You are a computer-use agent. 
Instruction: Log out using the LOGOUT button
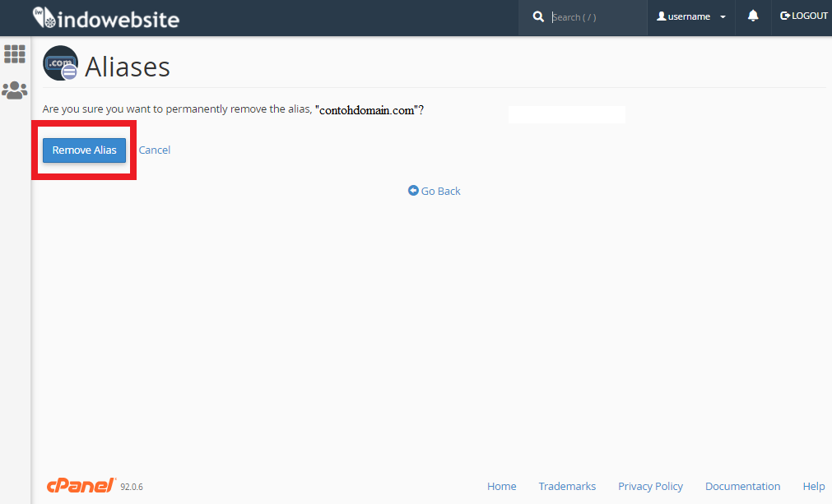[803, 16]
